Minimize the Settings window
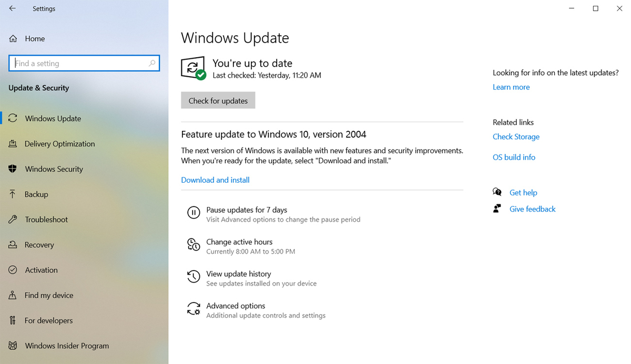This screenshot has height=364, width=631. coord(572,8)
